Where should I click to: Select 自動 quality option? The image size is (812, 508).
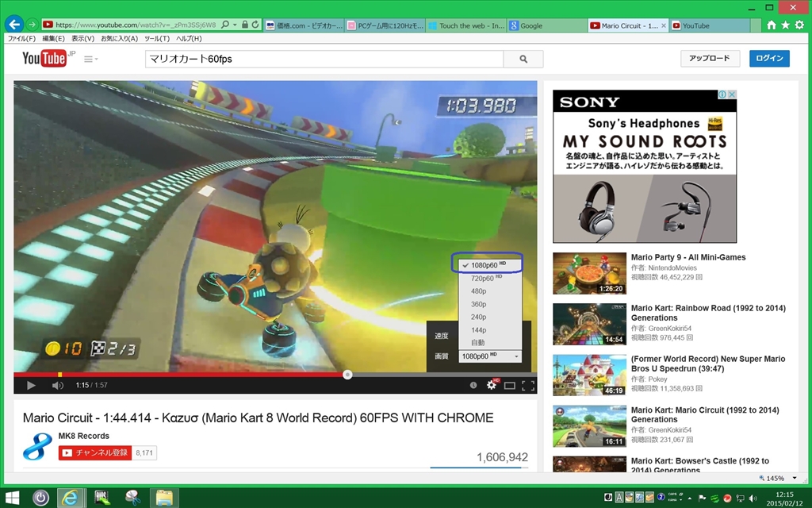coord(490,343)
